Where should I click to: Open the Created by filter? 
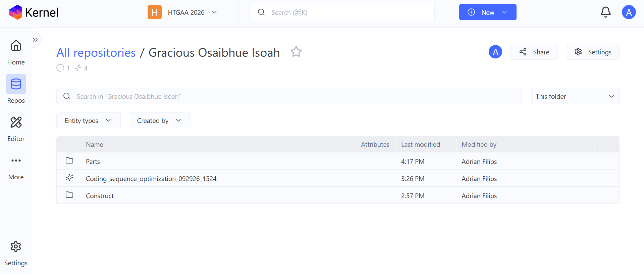(160, 121)
